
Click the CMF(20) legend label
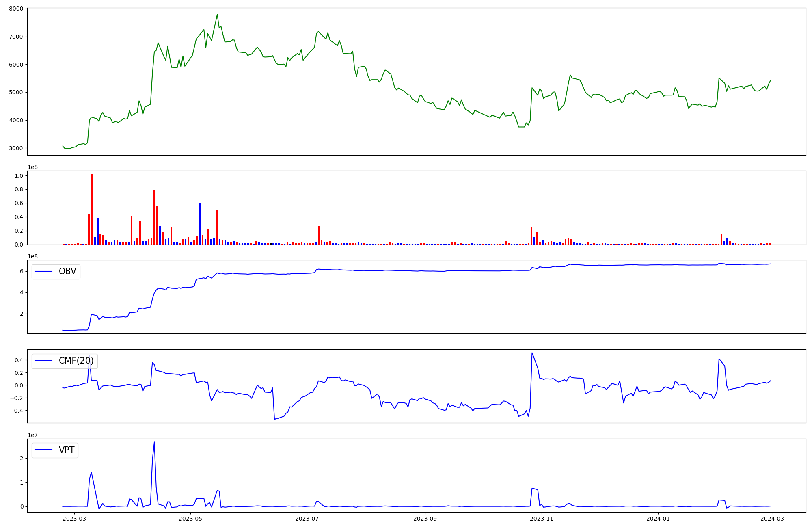click(76, 361)
